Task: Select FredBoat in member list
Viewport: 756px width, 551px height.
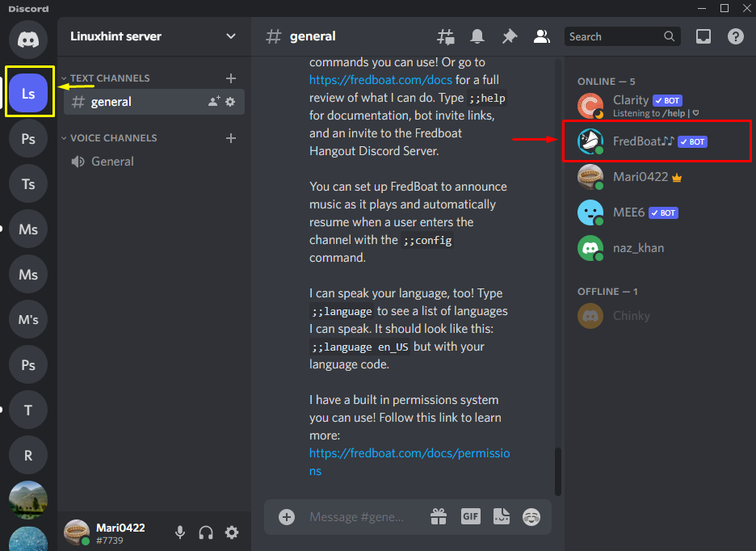Action: [x=657, y=141]
